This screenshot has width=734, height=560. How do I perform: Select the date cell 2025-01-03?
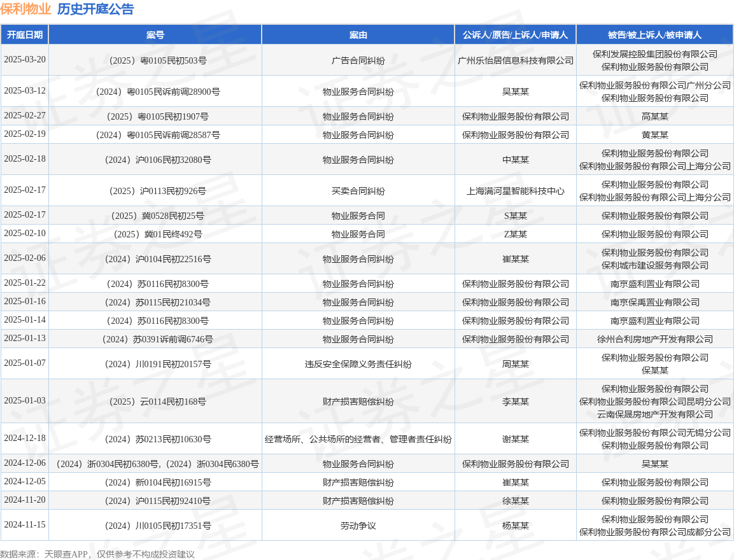[x=25, y=400]
